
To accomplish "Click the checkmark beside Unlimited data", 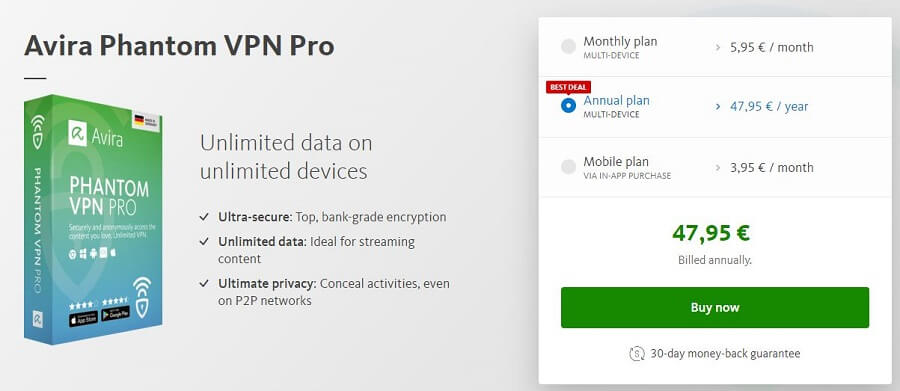I will (x=204, y=242).
